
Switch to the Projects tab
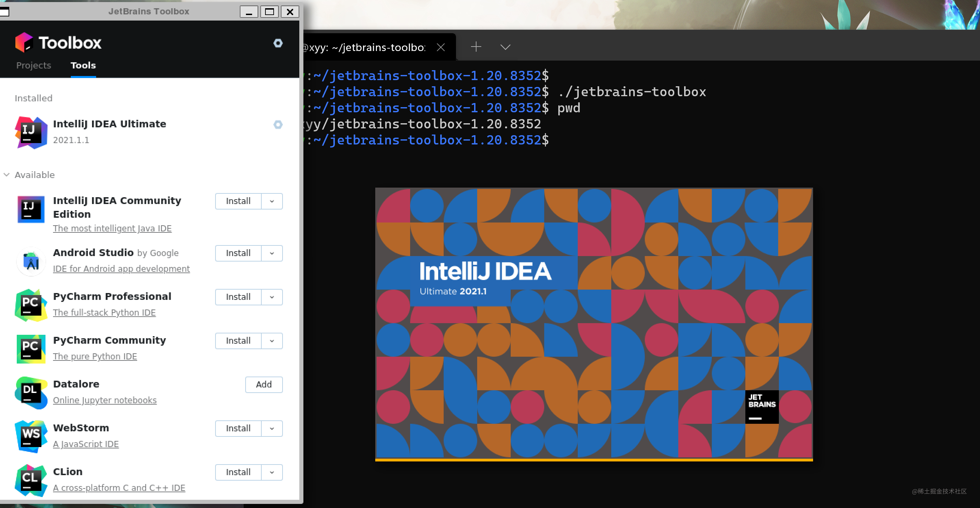tap(34, 65)
